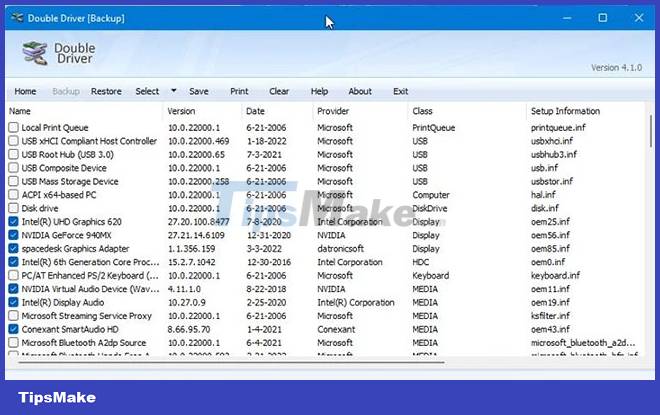The height and width of the screenshot is (415, 660).
Task: Click the oem56.inf entry
Action: 550,235
